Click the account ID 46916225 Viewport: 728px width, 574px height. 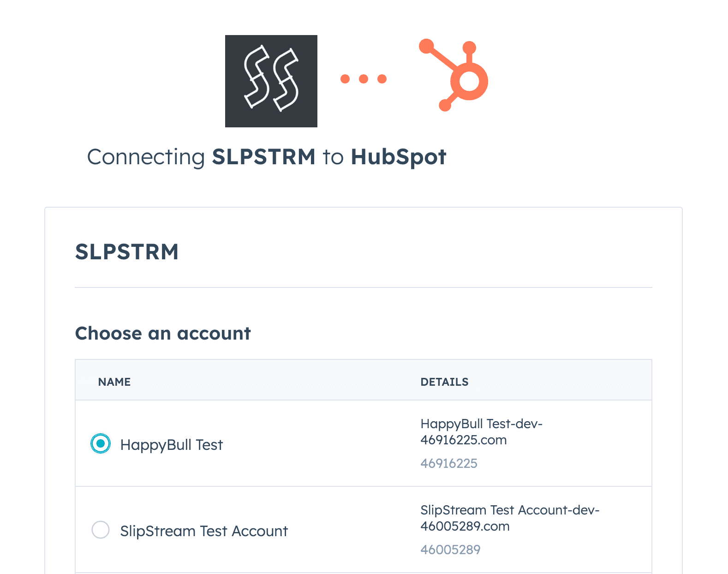tap(449, 463)
